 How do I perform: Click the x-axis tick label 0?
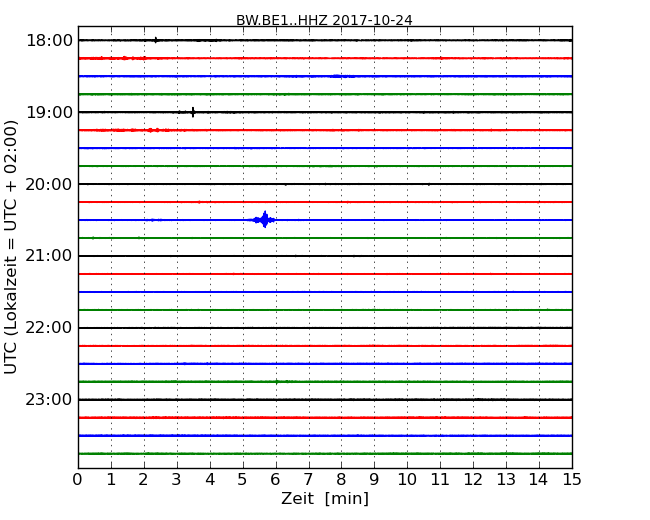pos(78,479)
